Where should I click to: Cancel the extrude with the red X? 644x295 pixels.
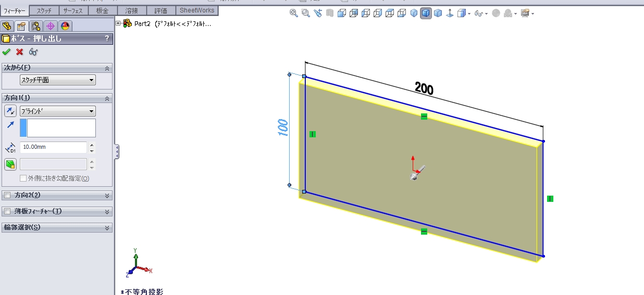(20, 52)
